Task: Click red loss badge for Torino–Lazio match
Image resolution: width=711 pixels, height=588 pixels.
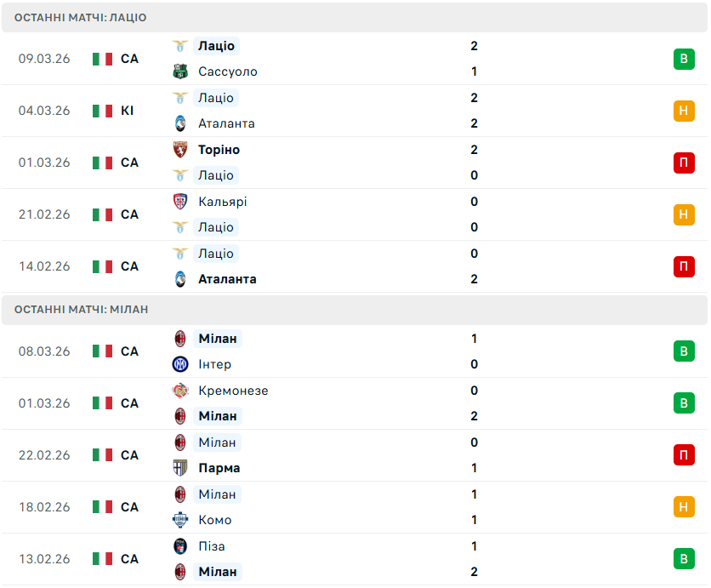Action: pyautogui.click(x=684, y=163)
